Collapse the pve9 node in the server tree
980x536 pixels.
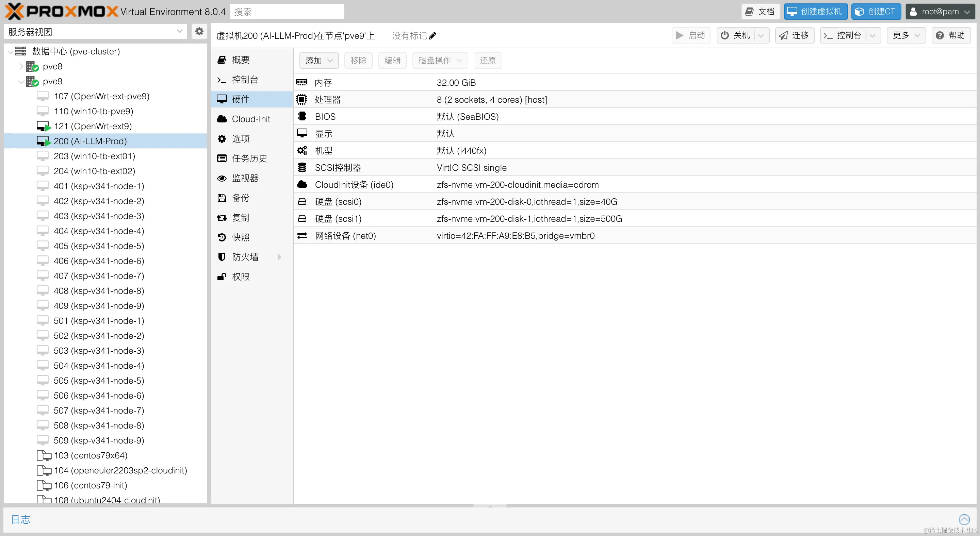tap(21, 81)
